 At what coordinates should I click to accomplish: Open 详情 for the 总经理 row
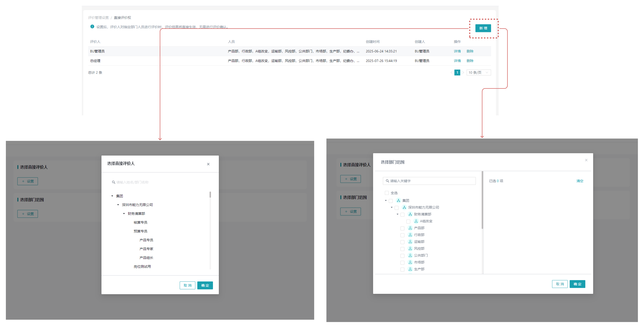tap(457, 61)
